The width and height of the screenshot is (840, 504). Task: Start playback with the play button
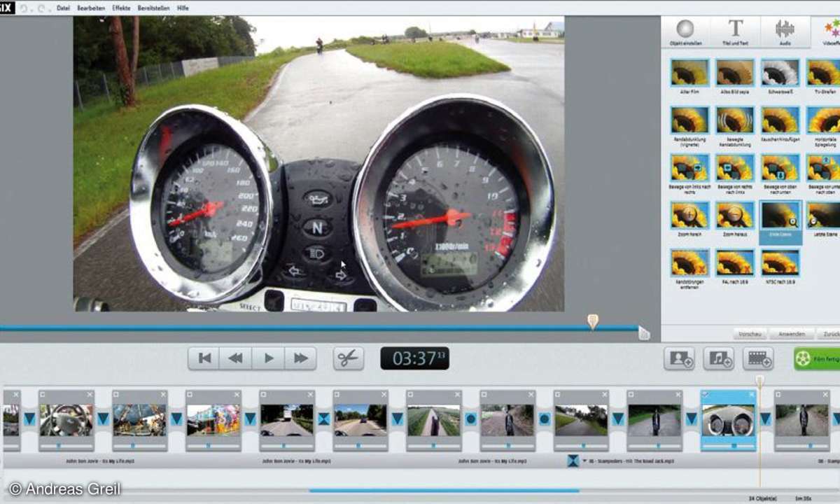(x=269, y=358)
